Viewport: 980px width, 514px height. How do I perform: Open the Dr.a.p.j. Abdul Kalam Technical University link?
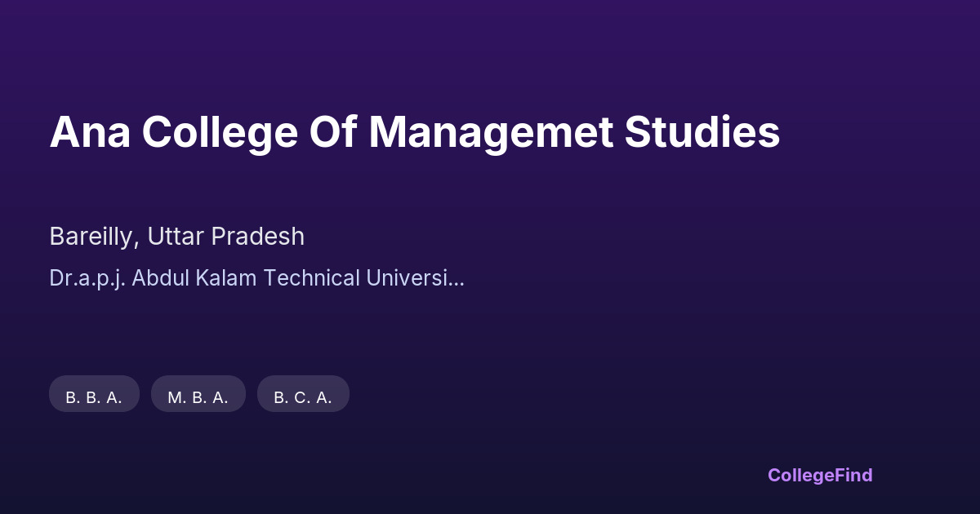(256, 278)
